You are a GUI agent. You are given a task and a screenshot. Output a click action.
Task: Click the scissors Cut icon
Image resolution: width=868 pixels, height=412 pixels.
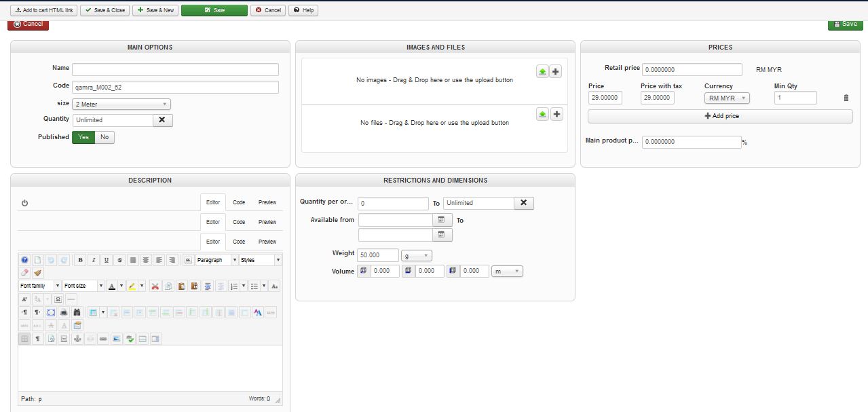coord(155,286)
